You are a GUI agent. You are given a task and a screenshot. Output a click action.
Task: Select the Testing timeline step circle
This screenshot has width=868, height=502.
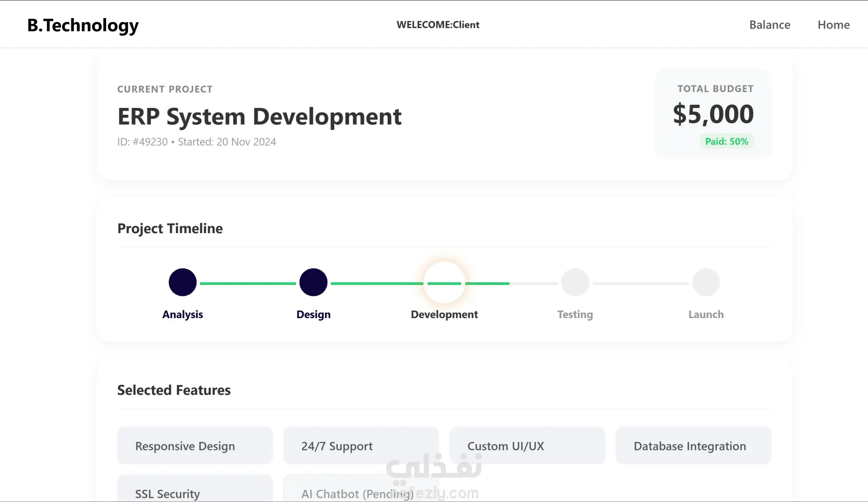tap(575, 282)
